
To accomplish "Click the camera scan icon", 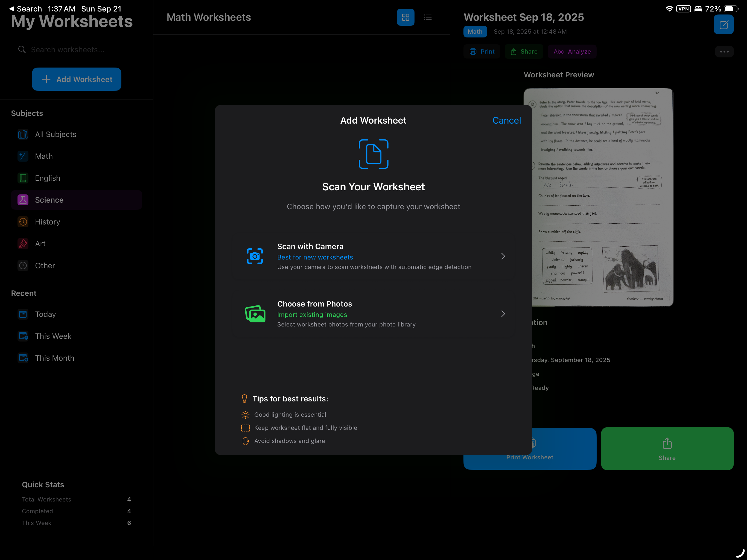I will pos(255,256).
